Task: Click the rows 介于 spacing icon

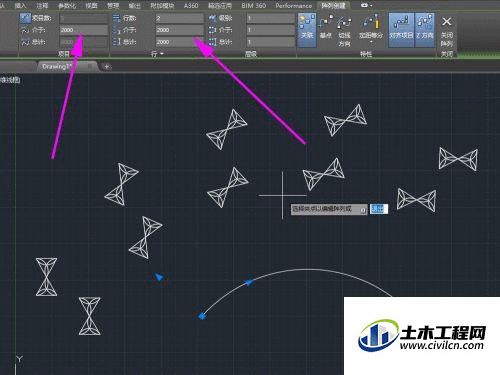Action: (116, 30)
